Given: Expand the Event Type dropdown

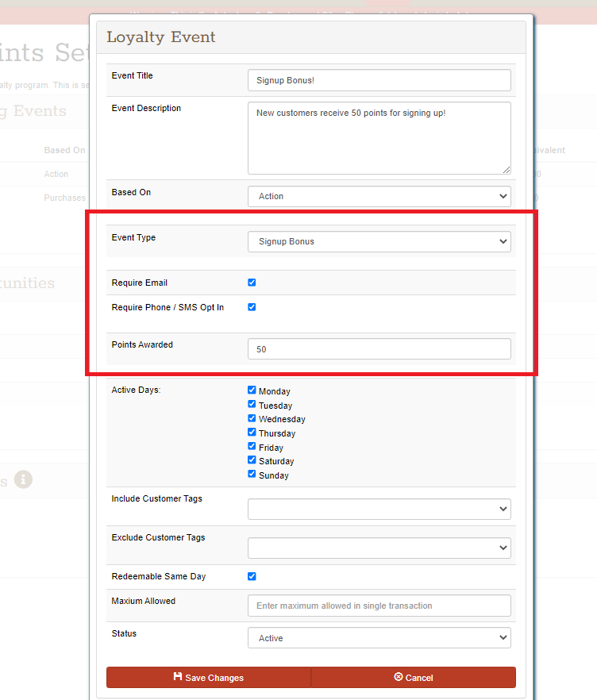Looking at the screenshot, I should (379, 241).
